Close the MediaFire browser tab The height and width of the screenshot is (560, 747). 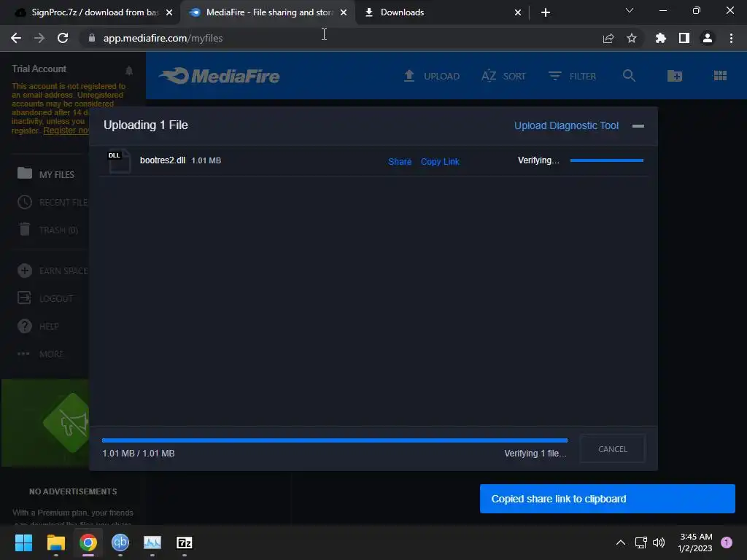(344, 12)
